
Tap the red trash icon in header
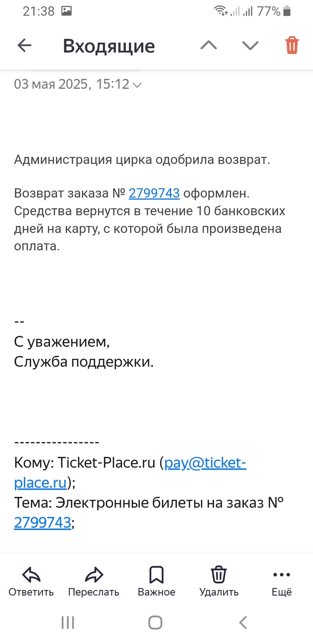[292, 45]
